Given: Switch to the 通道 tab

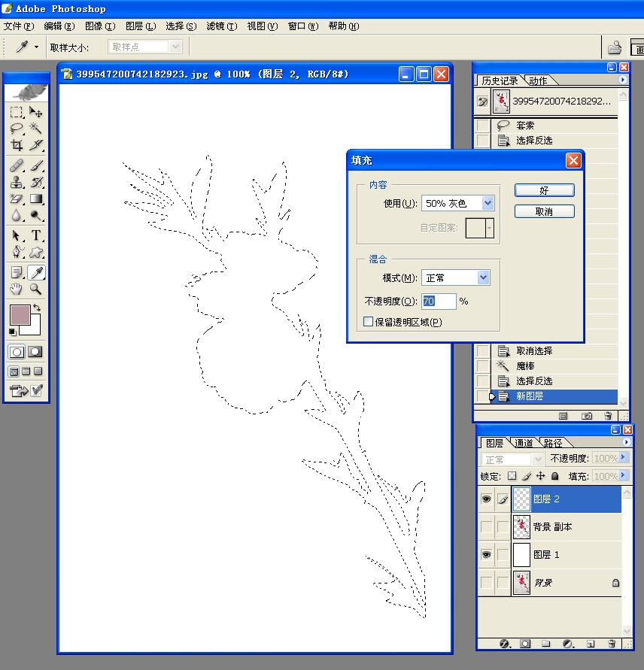Looking at the screenshot, I should (x=524, y=443).
